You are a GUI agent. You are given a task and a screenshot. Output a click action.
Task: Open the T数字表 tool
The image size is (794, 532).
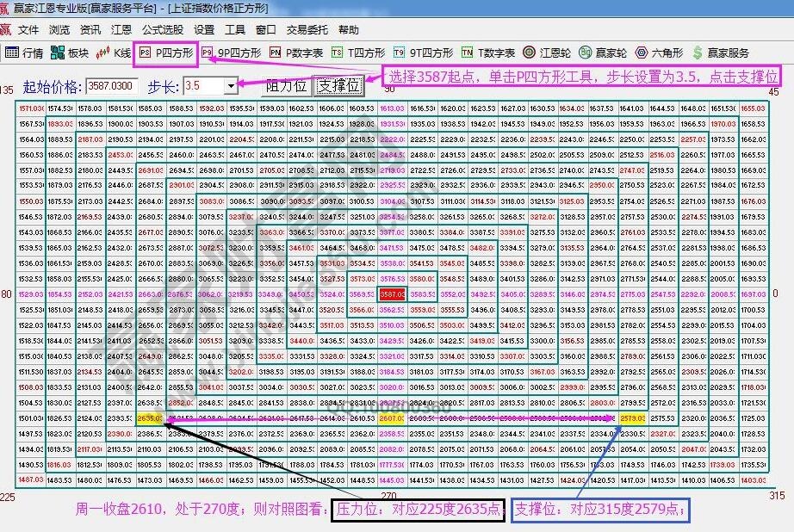pos(488,53)
